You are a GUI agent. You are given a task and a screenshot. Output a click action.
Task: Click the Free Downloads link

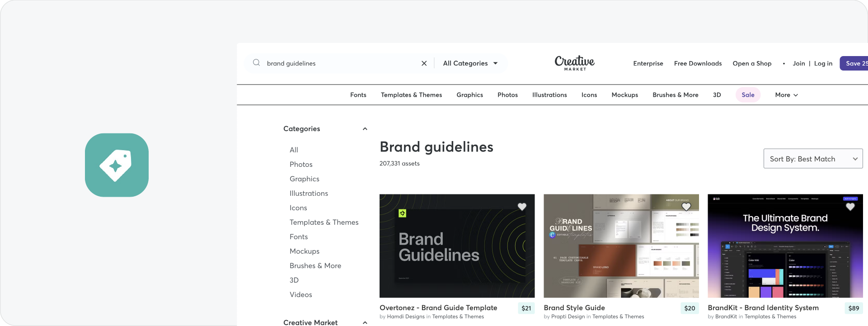click(x=698, y=63)
